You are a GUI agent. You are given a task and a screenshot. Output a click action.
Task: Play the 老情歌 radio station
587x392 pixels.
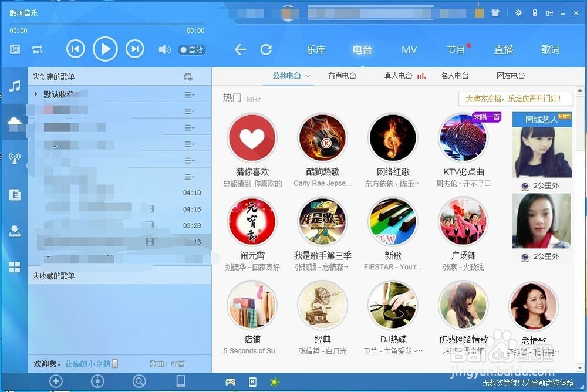coord(534,306)
